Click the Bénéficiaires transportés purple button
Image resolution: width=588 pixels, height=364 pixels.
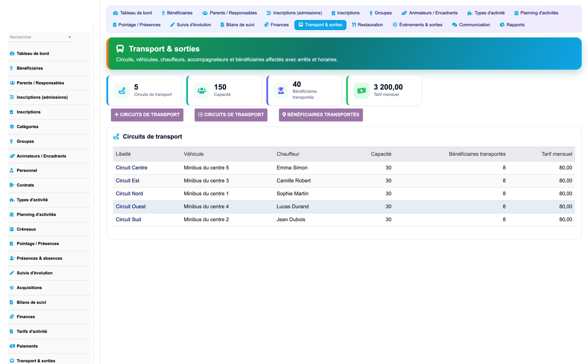click(321, 115)
